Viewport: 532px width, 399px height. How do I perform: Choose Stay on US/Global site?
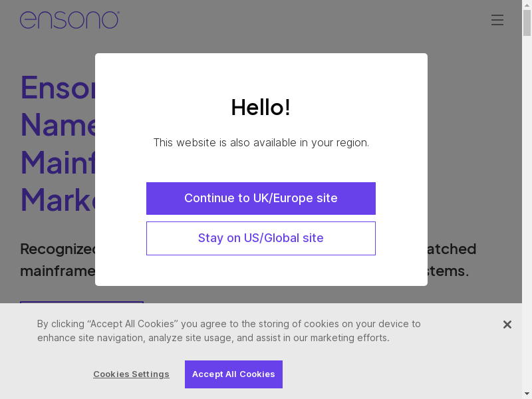(261, 238)
